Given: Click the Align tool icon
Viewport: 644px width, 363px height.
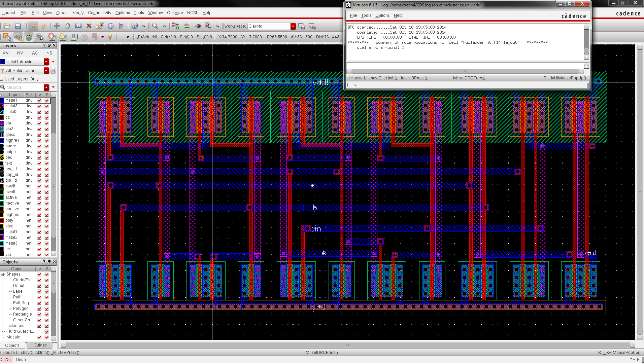Looking at the screenshot, I should (x=122, y=26).
